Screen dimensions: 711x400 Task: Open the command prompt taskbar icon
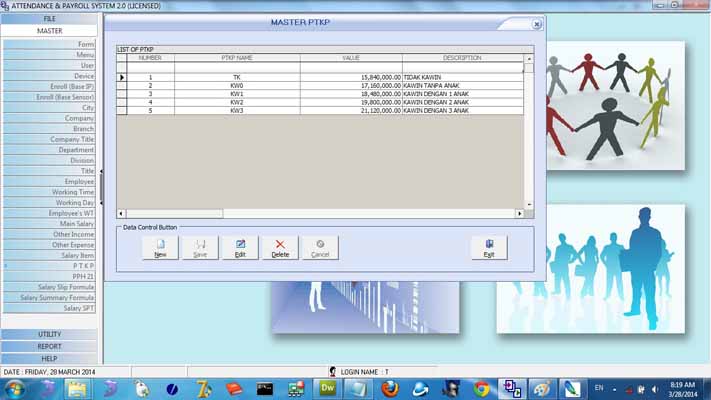coord(264,389)
